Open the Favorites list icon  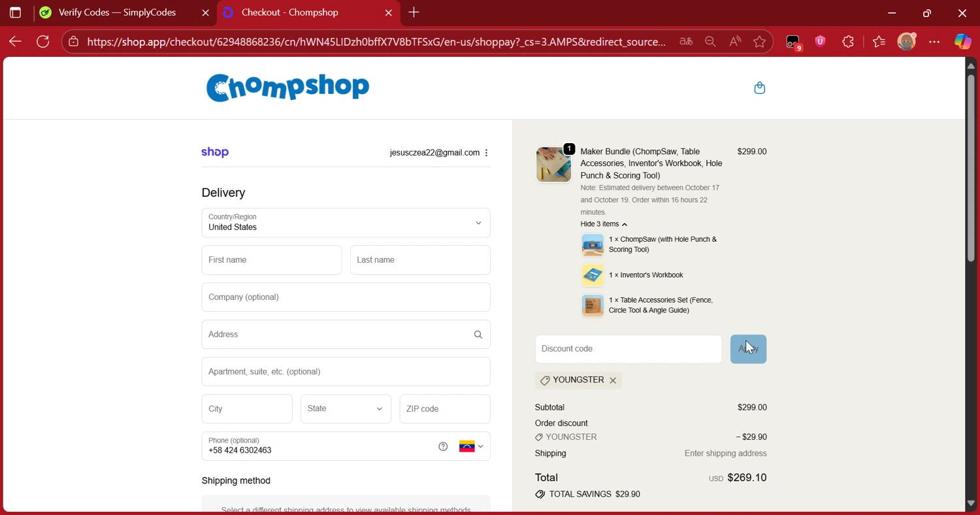879,42
